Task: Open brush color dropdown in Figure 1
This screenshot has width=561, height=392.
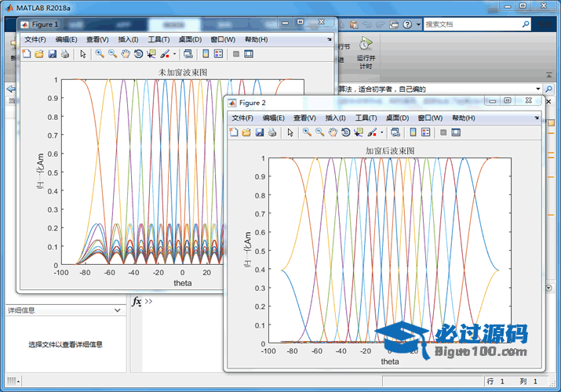Action: pyautogui.click(x=175, y=54)
